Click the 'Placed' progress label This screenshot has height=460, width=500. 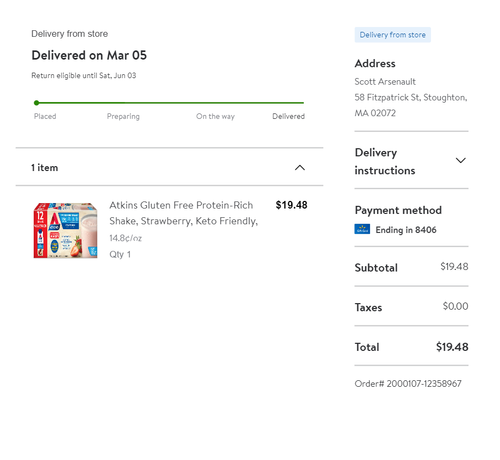pyautogui.click(x=45, y=116)
